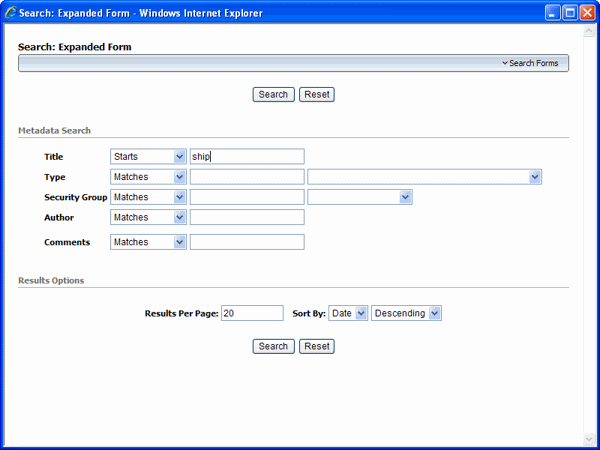Open the Security Group operator dropdown
The width and height of the screenshot is (600, 450).
(148, 197)
